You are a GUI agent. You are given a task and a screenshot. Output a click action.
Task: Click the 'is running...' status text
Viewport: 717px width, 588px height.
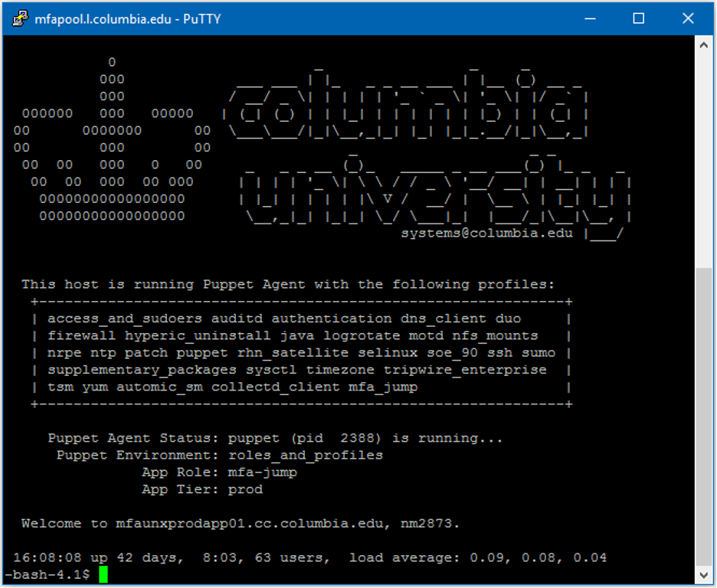point(447,438)
